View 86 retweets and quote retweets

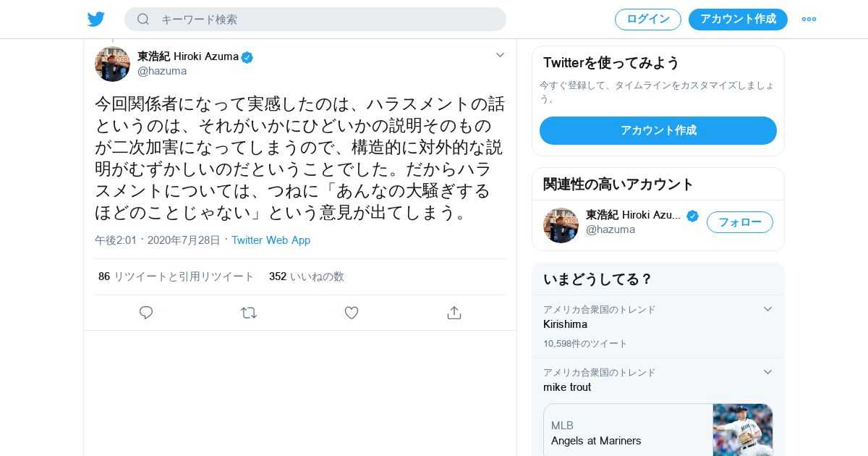pyautogui.click(x=176, y=276)
